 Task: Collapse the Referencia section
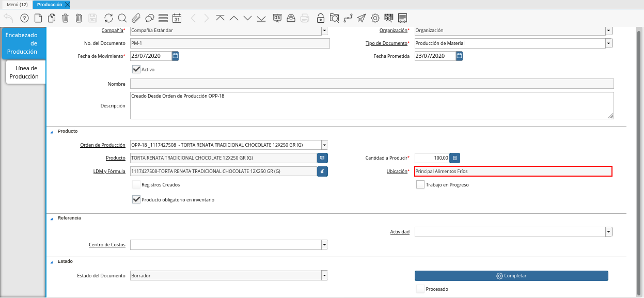(52, 218)
